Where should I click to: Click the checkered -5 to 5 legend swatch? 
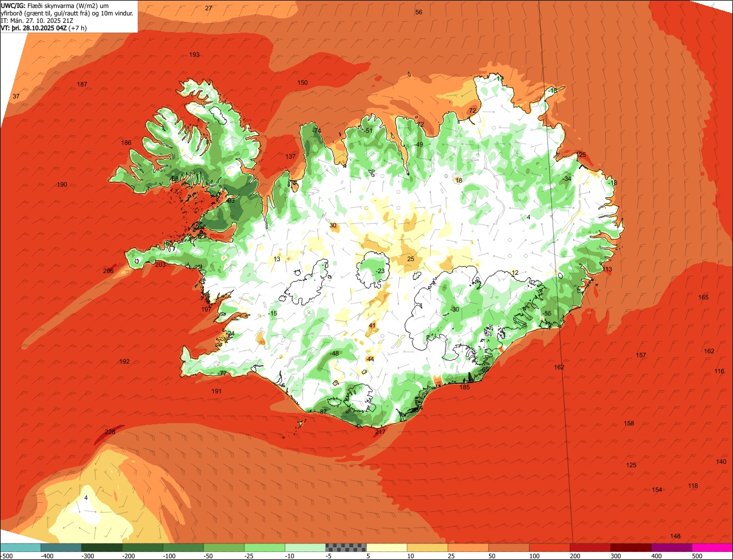346,547
